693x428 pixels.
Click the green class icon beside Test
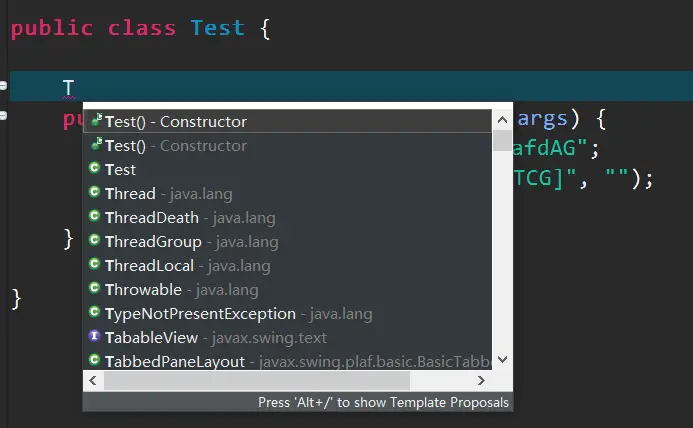tap(94, 168)
